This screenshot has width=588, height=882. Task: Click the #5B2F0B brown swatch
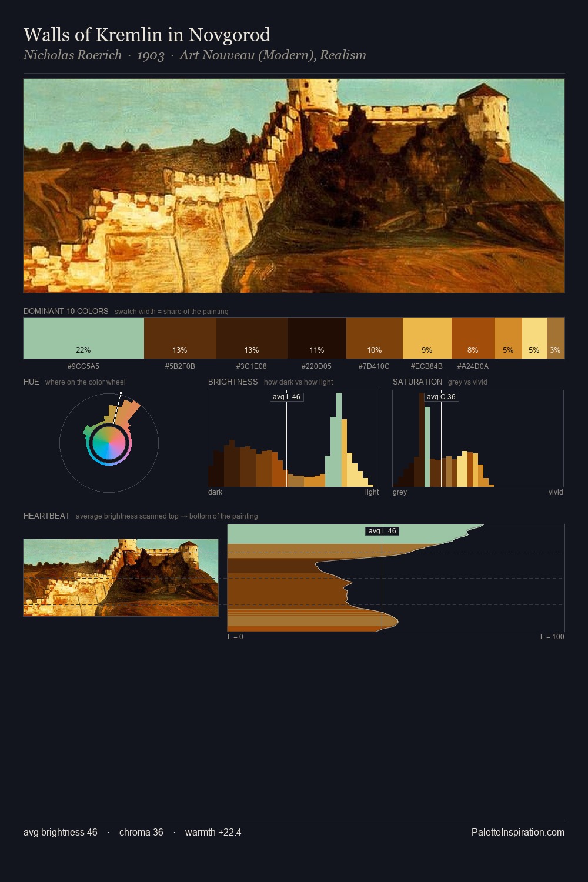click(180, 338)
